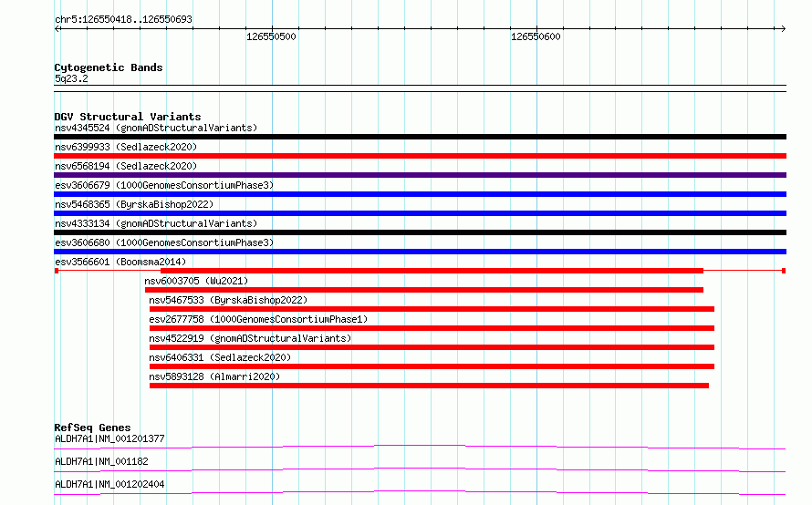Select the thick red bar of esv3566601
This screenshot has width=812, height=505.
coord(432,271)
